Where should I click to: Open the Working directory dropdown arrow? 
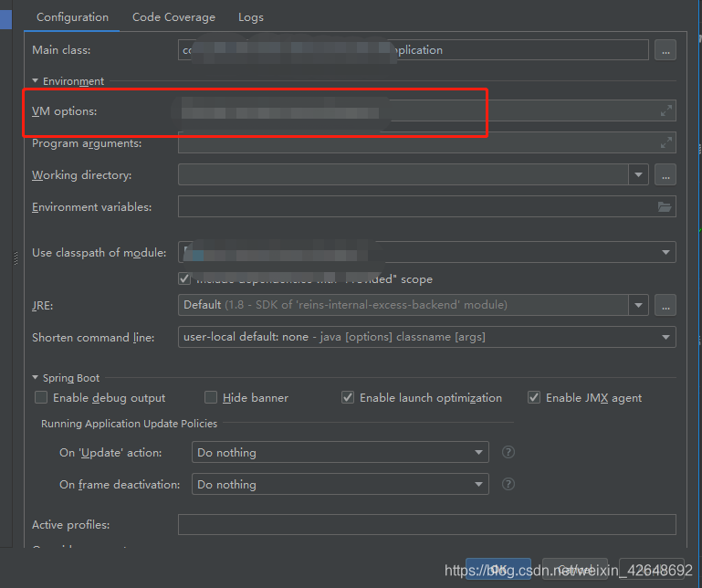click(x=638, y=174)
